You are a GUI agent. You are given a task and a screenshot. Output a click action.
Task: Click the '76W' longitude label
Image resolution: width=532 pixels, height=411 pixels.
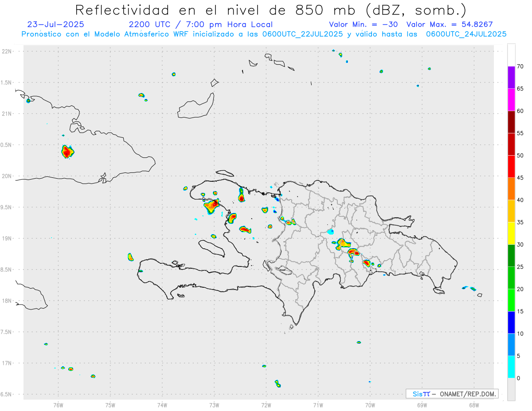coord(58,404)
